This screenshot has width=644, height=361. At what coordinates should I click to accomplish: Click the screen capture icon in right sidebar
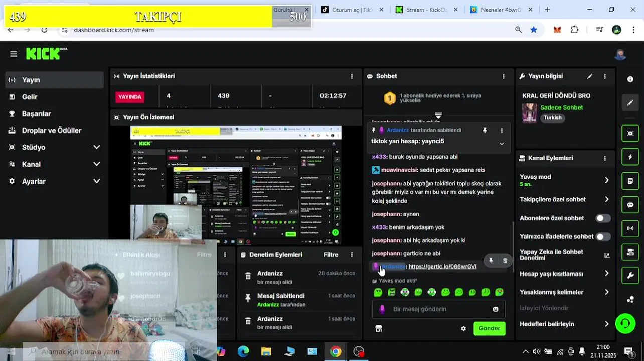(x=630, y=133)
